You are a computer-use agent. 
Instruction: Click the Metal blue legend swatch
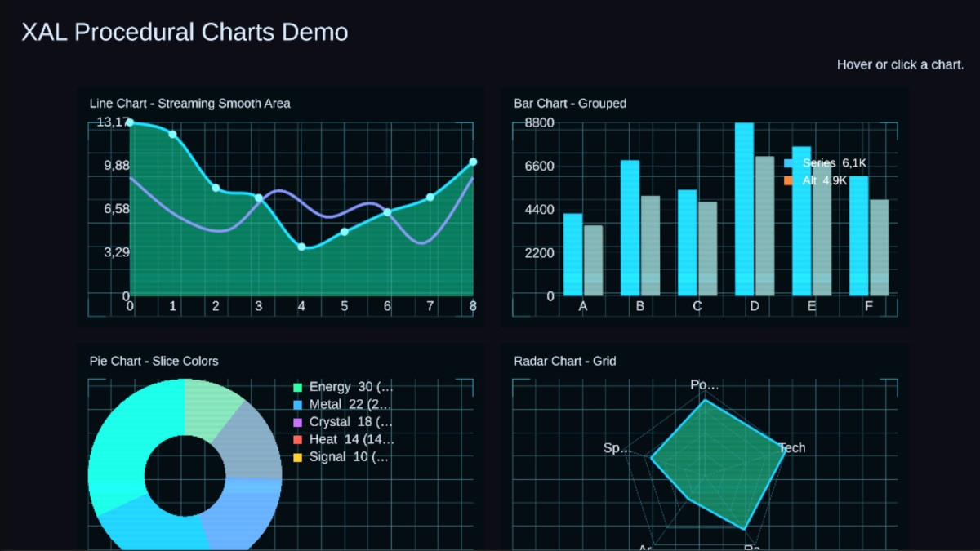tap(297, 405)
